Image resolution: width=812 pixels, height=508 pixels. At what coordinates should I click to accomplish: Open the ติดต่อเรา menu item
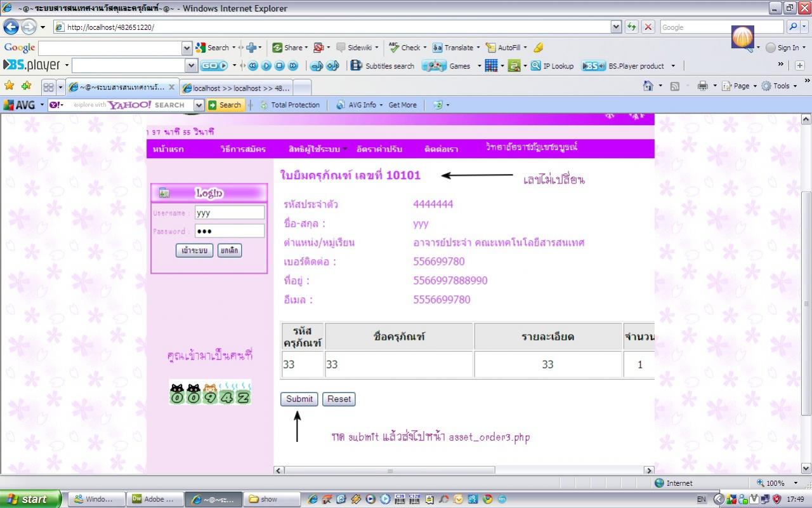441,149
